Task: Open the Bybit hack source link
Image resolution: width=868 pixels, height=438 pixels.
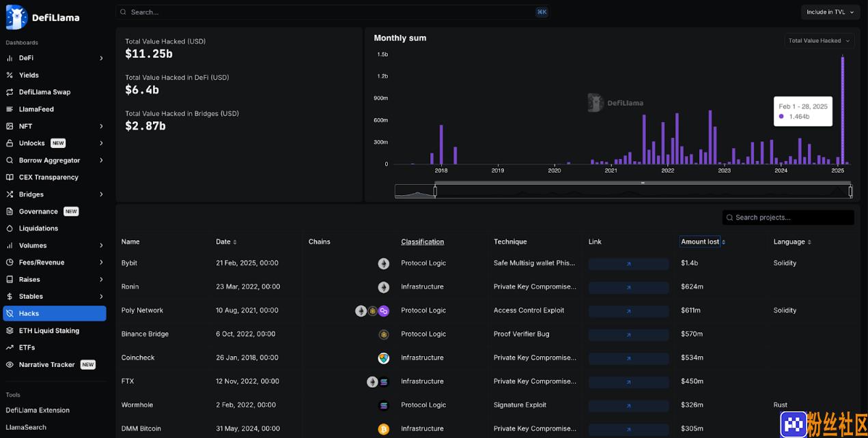Action: tap(628, 264)
